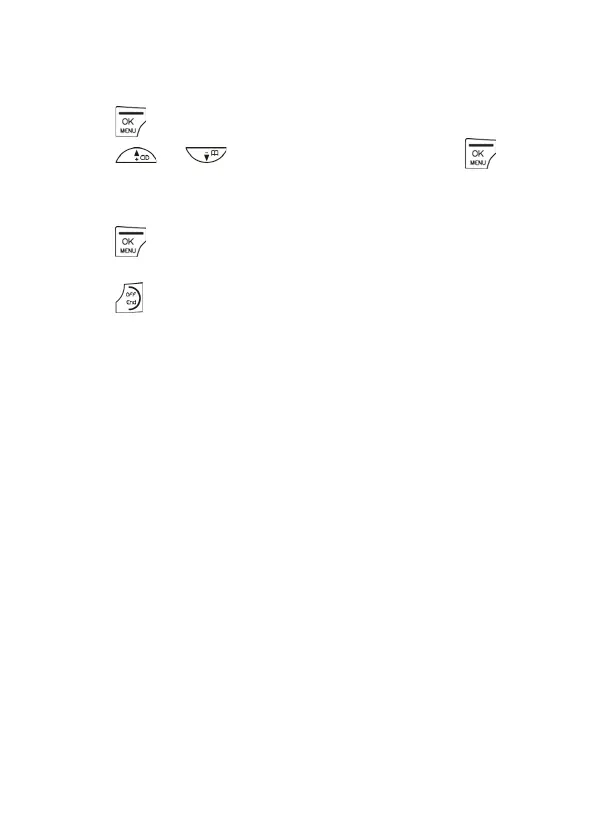Viewport: 595px width, 840px height.
Task: Select the up arrow caller-ID key icon
Action: 136,155
